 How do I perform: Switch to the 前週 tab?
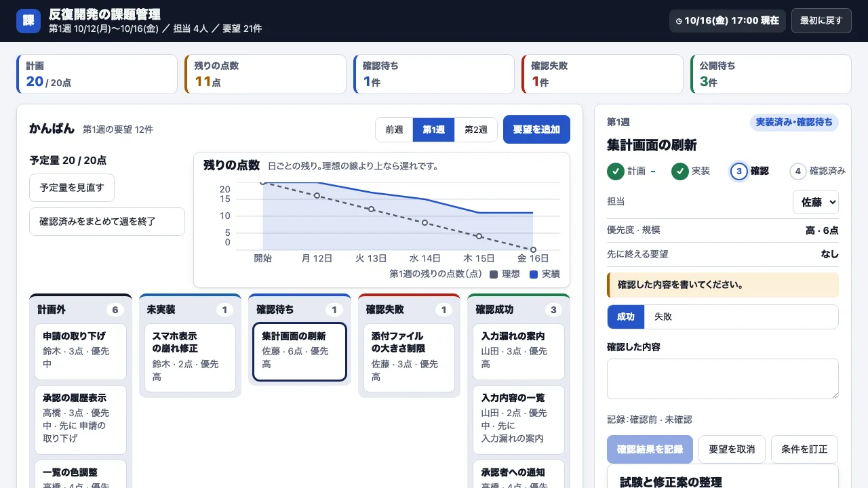pos(394,129)
